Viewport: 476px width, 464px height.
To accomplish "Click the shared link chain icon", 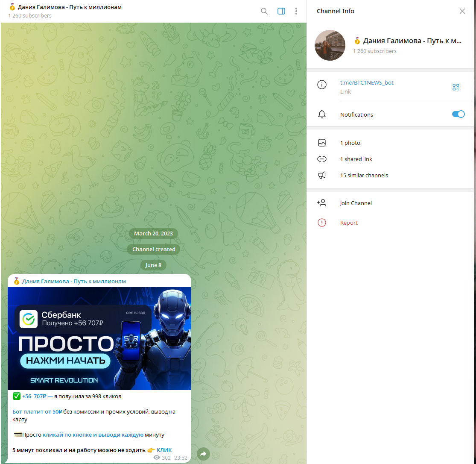I will [322, 159].
